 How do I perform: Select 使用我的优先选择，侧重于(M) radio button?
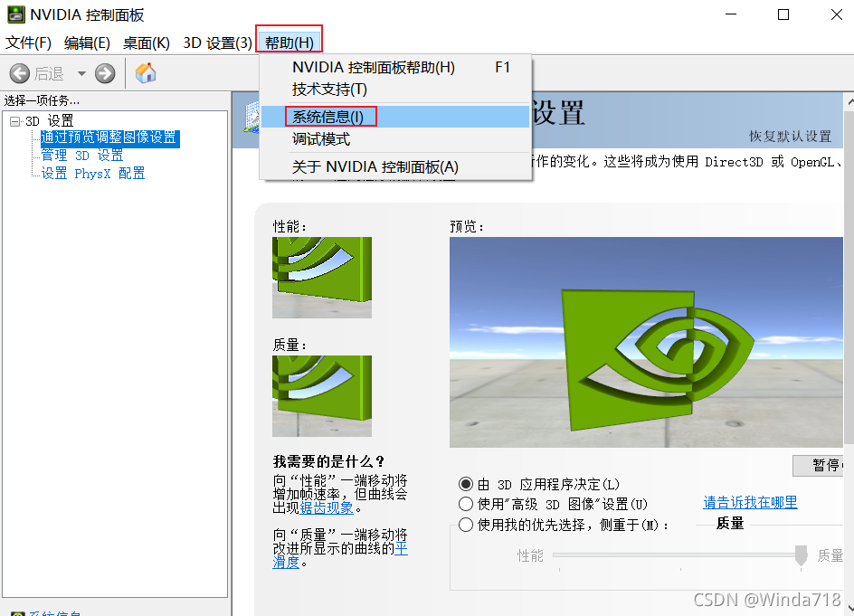466,525
